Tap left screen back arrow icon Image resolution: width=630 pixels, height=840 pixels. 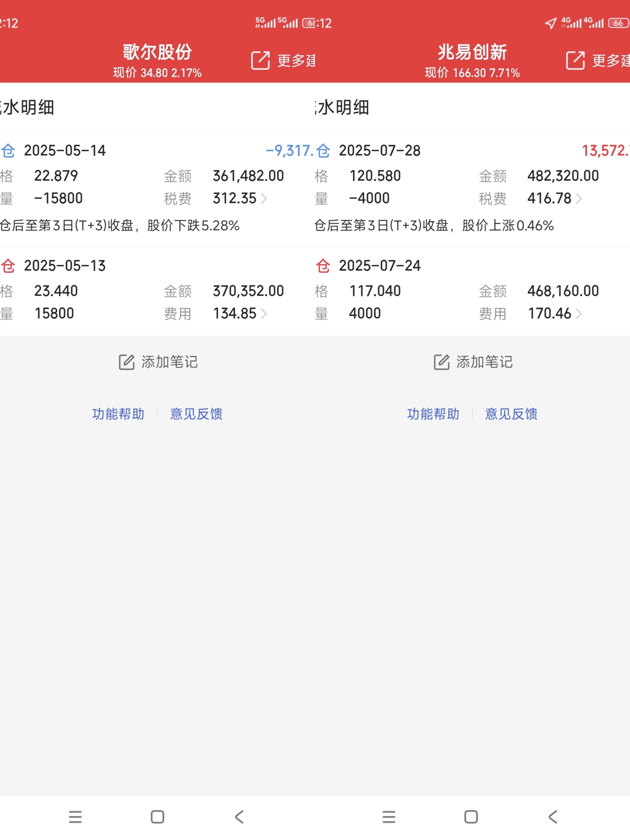point(239,817)
